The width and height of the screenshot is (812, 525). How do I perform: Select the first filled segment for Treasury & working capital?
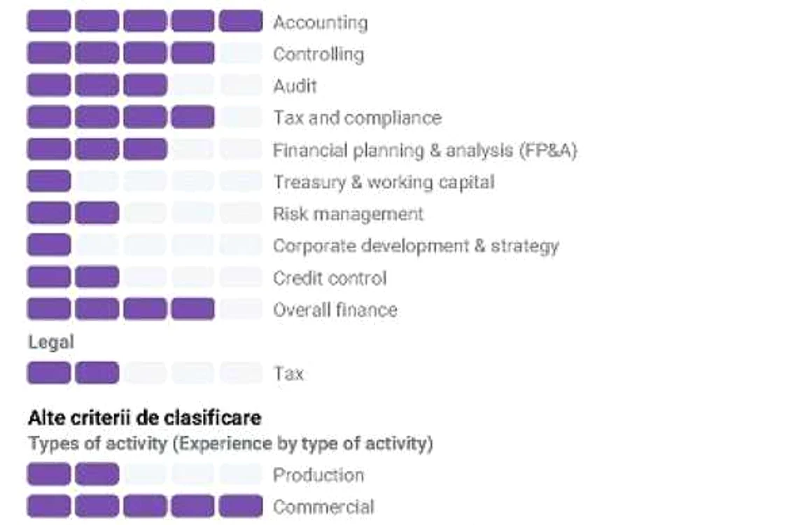tap(49, 181)
